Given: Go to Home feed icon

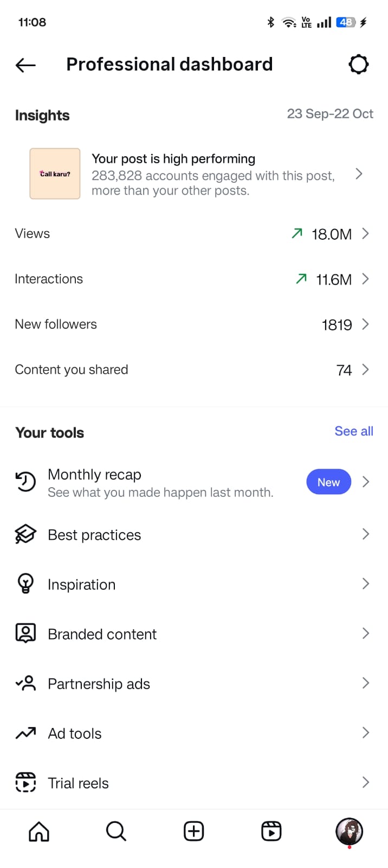Looking at the screenshot, I should tap(39, 831).
